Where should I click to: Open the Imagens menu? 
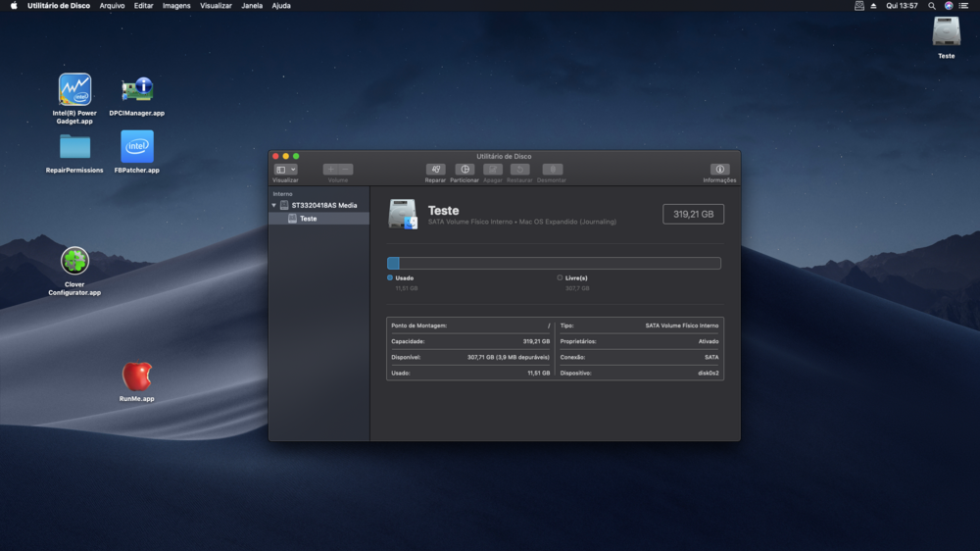click(176, 6)
